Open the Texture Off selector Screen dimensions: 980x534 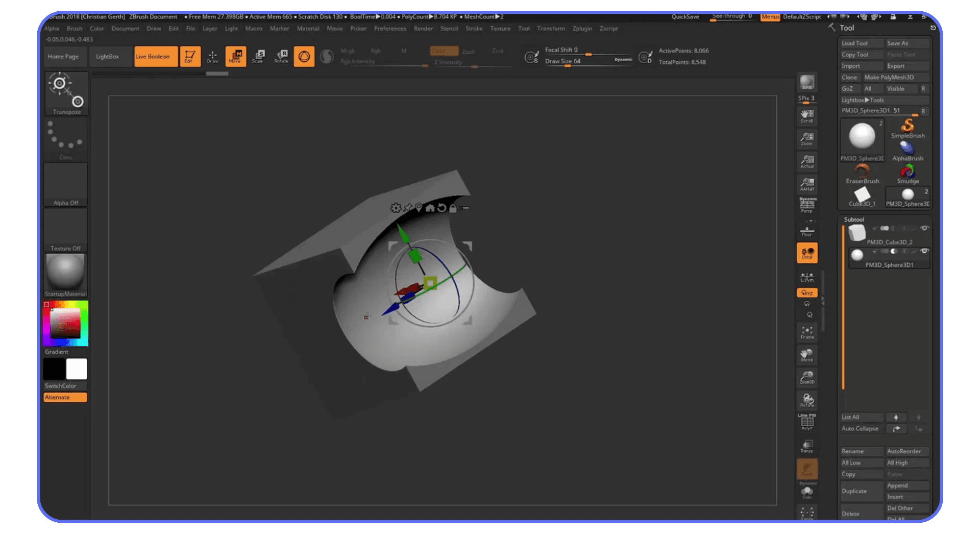click(66, 231)
